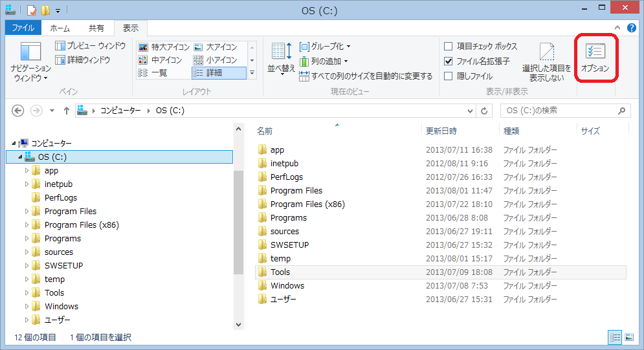
Task: Select the 特大アイコン layout
Action: click(x=164, y=47)
